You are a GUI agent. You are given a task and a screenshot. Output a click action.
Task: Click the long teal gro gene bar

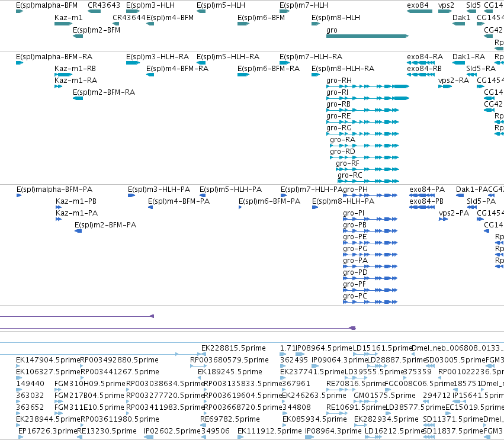(367, 36)
